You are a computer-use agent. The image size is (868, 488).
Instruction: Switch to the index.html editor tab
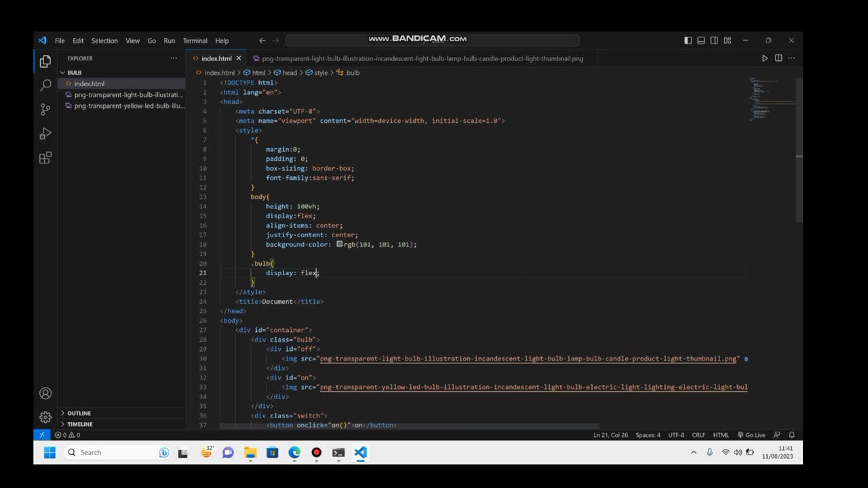[x=216, y=58]
